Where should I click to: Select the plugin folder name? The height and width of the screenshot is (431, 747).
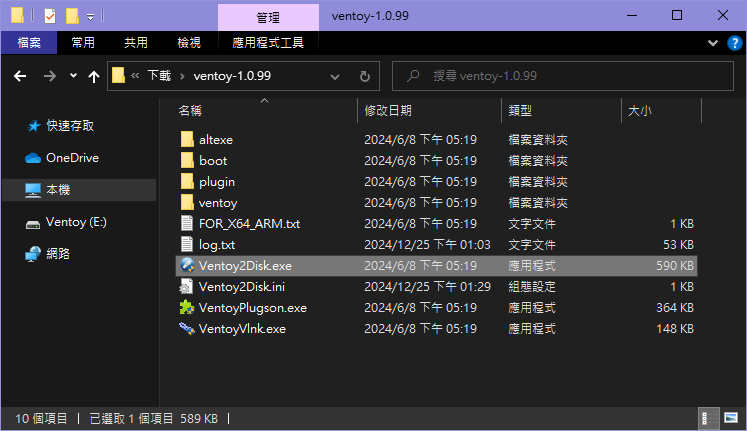click(217, 182)
